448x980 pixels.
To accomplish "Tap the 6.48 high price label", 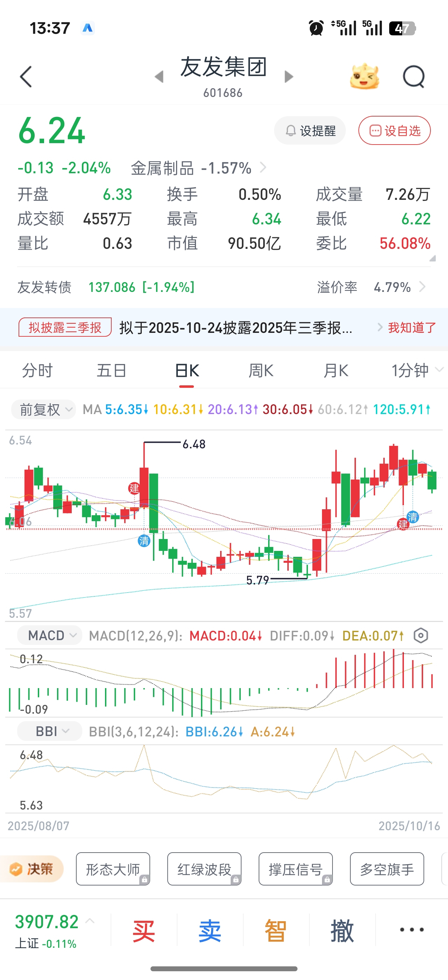I will pyautogui.click(x=194, y=444).
